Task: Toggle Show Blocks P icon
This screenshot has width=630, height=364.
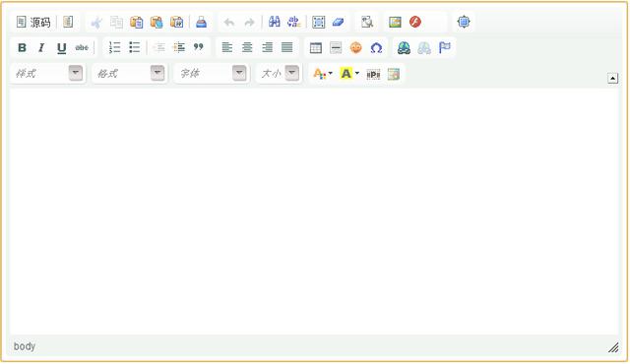Action: 373,74
